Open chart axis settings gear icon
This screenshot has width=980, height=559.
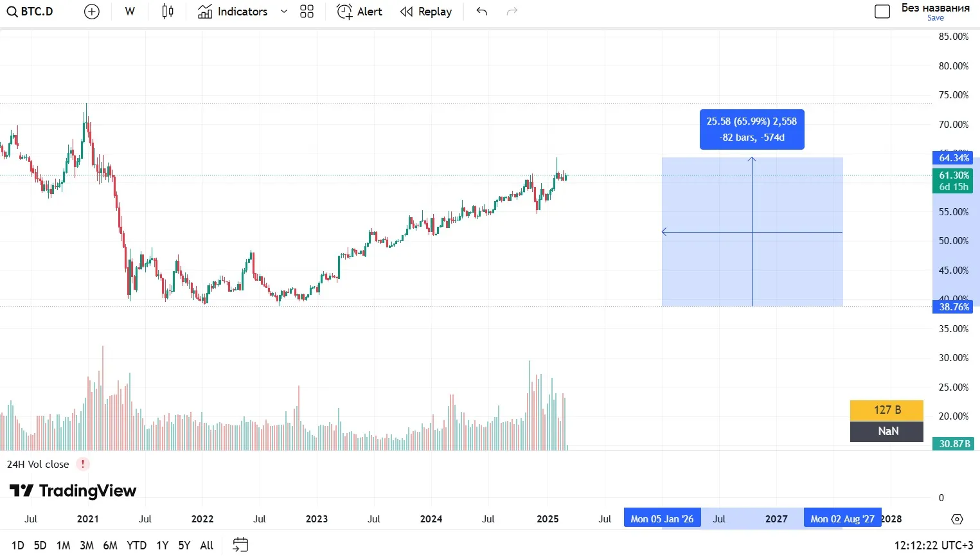[957, 519]
